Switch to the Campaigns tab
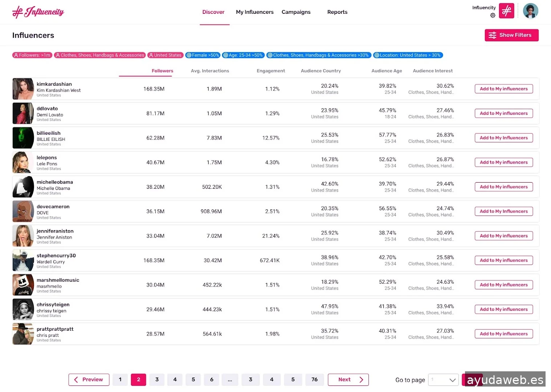Image resolution: width=551 pixels, height=392 pixels. [296, 12]
